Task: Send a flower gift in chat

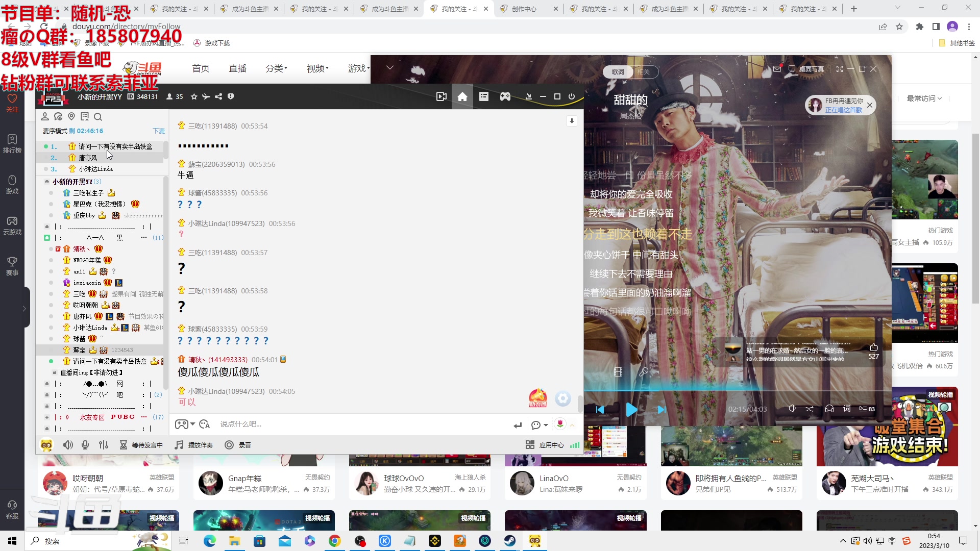Action: pos(560,424)
